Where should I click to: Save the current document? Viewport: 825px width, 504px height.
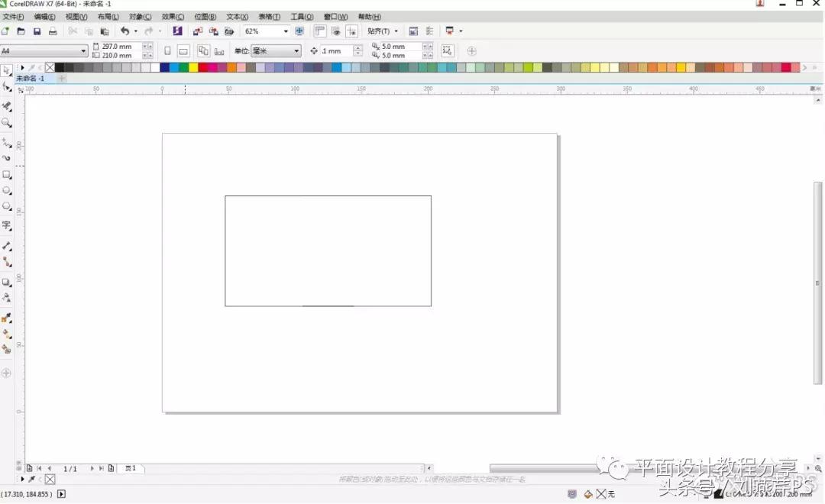pos(37,31)
